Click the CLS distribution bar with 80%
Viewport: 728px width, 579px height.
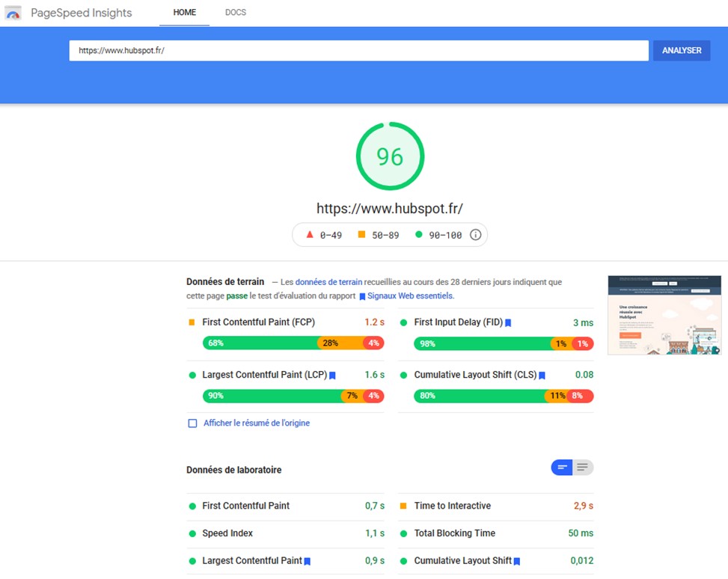[504, 396]
